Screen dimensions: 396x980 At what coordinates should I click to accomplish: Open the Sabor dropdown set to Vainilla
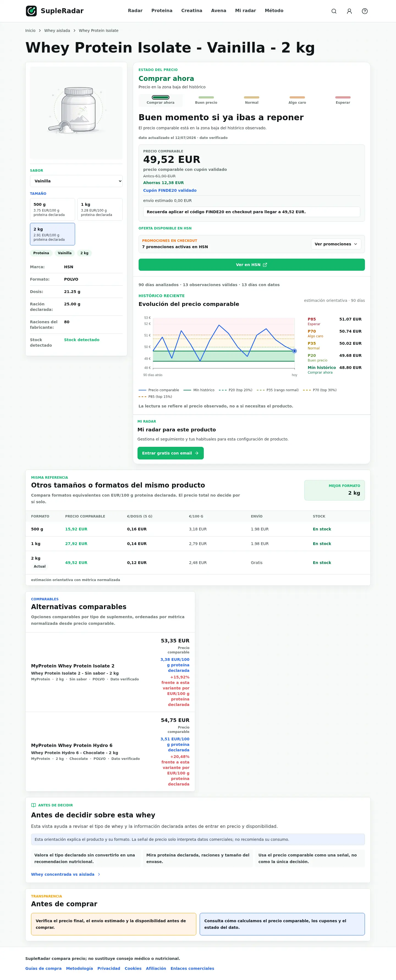(x=76, y=181)
